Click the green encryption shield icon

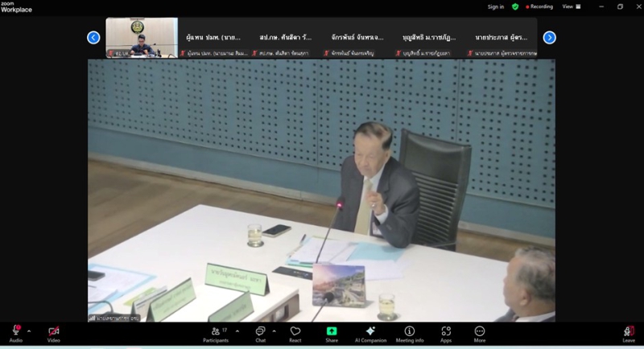tap(515, 6)
